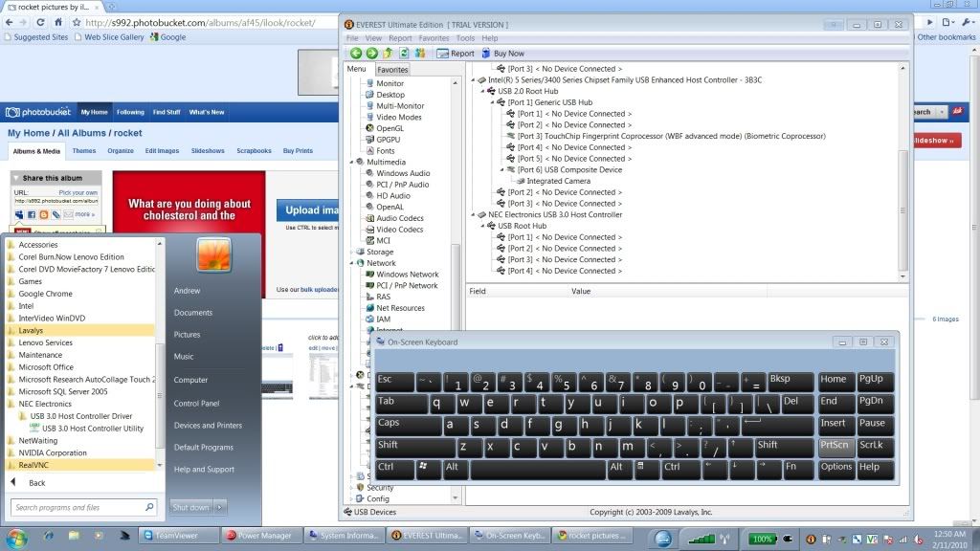The height and width of the screenshot is (551, 980).
Task: Open the Report wizard in EVEREST toolbar
Action: coord(456,54)
